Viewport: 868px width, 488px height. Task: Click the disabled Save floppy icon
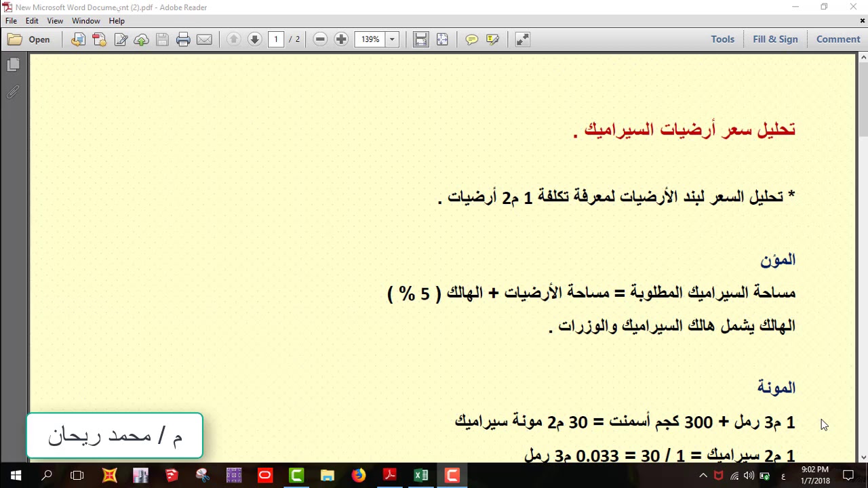[162, 39]
